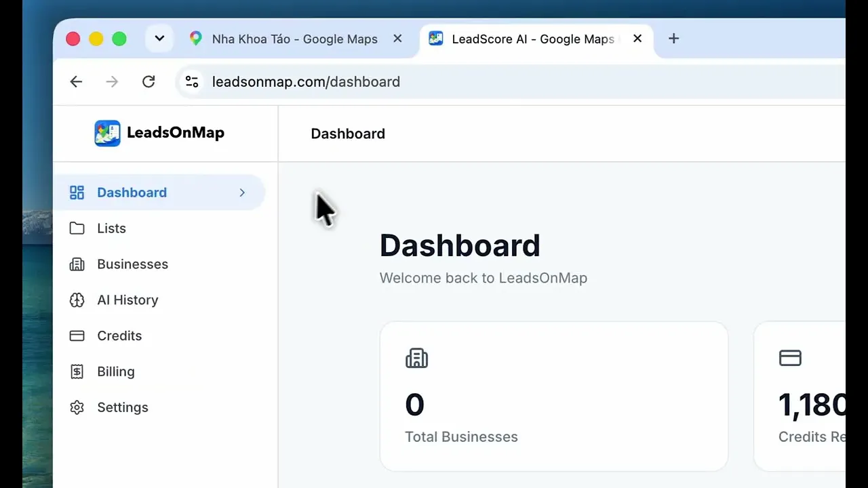
Task: Click the Credits Re... label on second card
Action: click(812, 437)
